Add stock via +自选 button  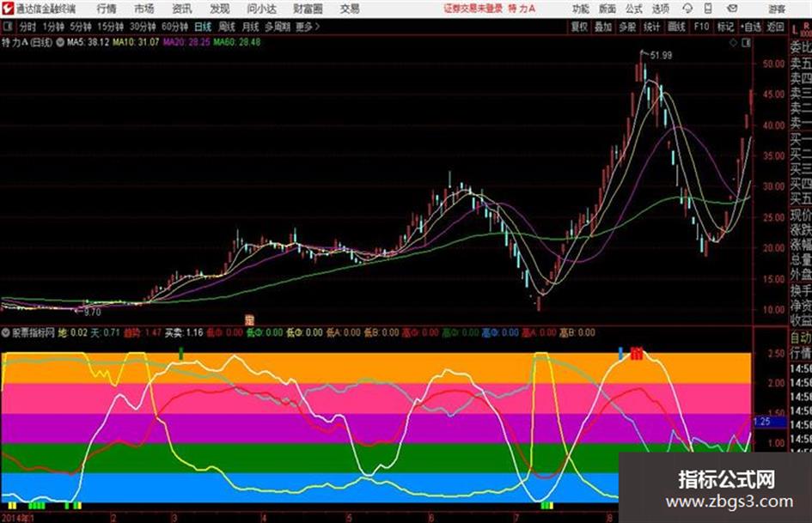tap(750, 27)
